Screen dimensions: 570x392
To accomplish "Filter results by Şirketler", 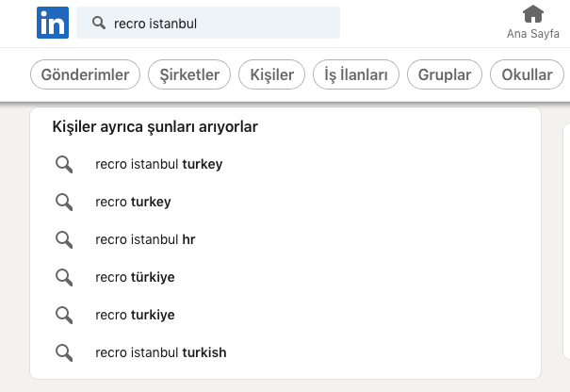I will click(189, 74).
